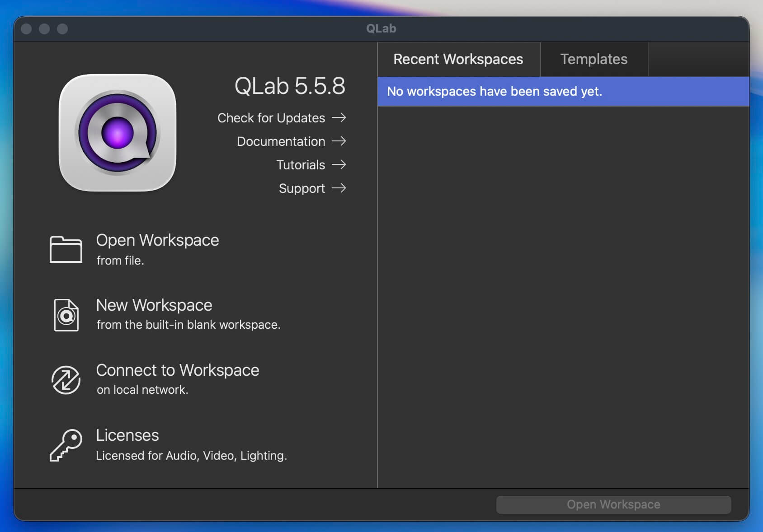Viewport: 763px width, 532px height.
Task: Switch to the Templates tab
Action: click(x=593, y=59)
